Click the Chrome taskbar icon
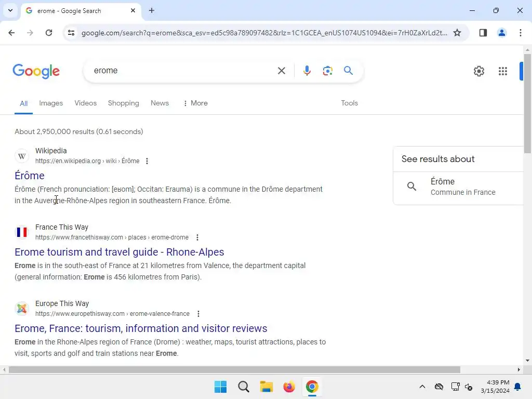 [x=312, y=387]
